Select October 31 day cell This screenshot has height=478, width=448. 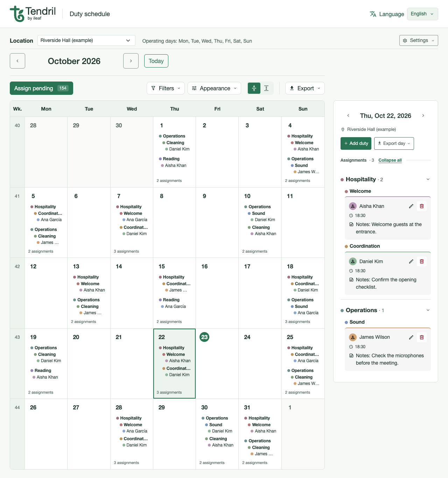tap(260, 434)
